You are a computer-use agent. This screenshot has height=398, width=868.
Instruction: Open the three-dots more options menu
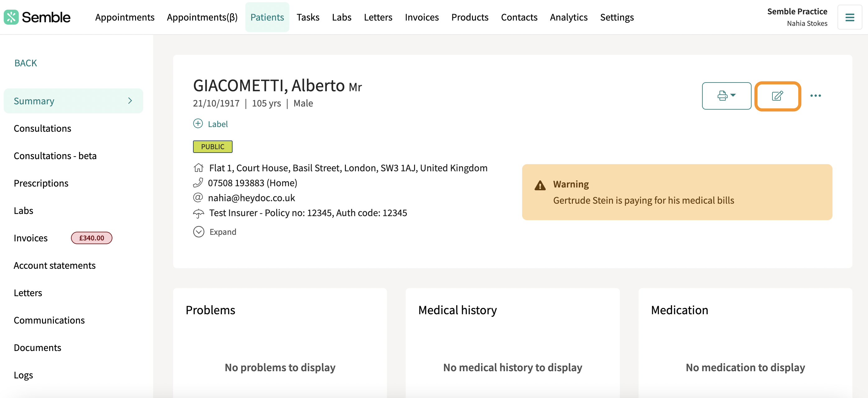815,96
